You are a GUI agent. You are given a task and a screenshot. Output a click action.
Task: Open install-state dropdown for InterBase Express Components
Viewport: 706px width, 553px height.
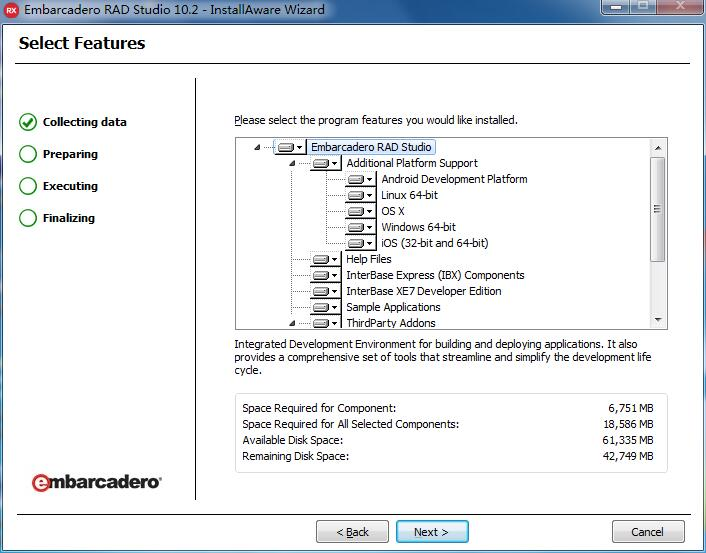(326, 275)
